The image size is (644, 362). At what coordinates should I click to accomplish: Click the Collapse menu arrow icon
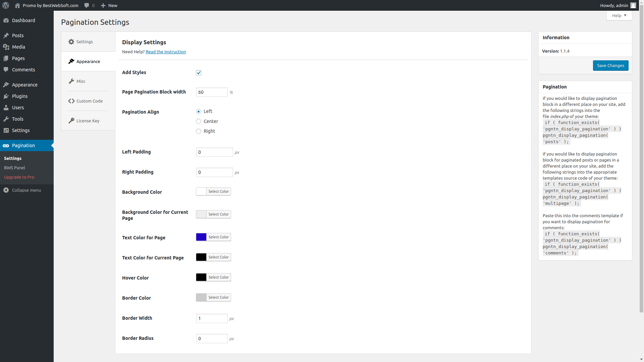[6, 190]
